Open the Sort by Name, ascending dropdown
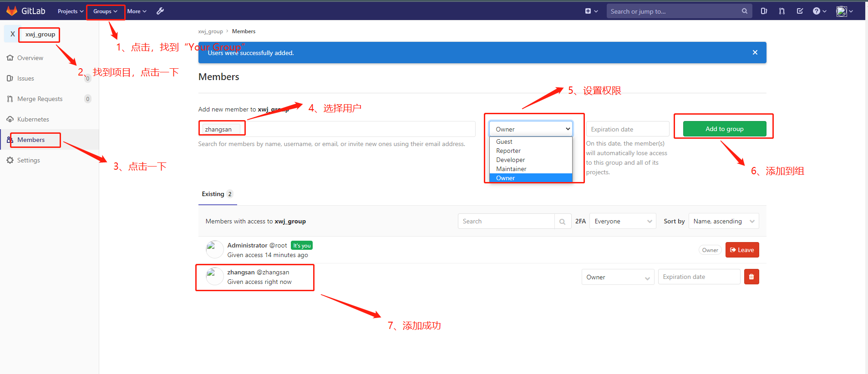This screenshot has width=868, height=374. click(x=724, y=221)
